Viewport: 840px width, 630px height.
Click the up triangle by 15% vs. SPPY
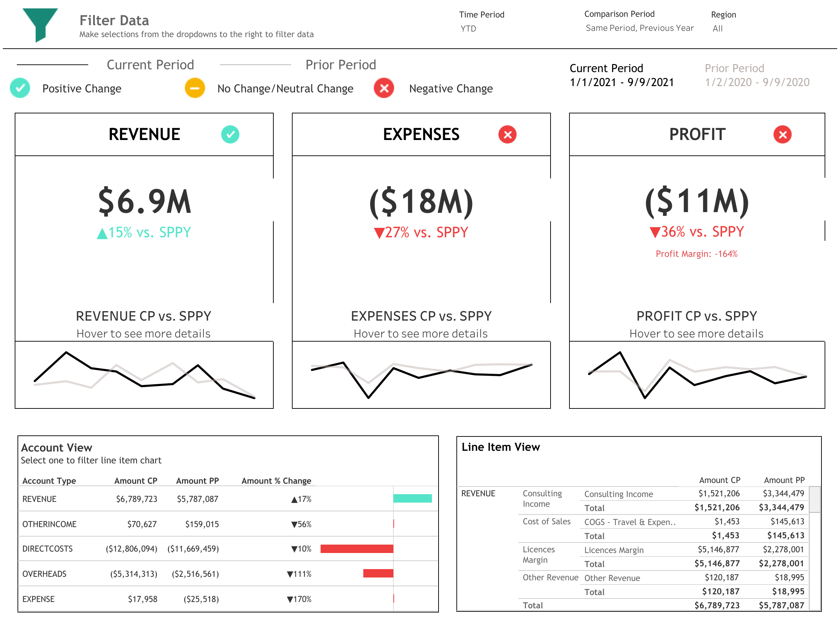click(x=102, y=233)
